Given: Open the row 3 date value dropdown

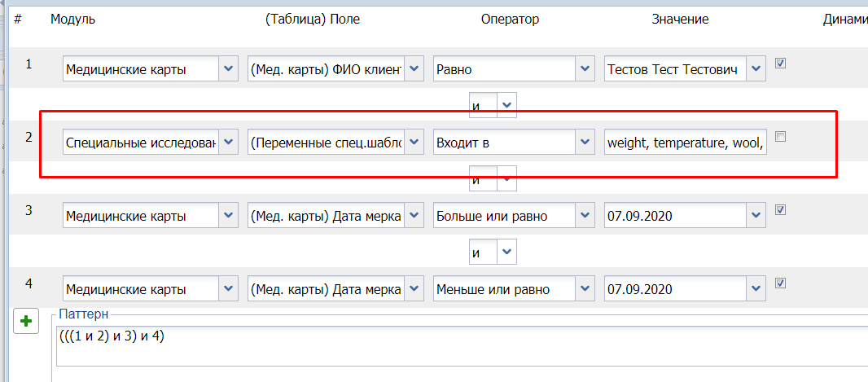Looking at the screenshot, I should pyautogui.click(x=755, y=216).
